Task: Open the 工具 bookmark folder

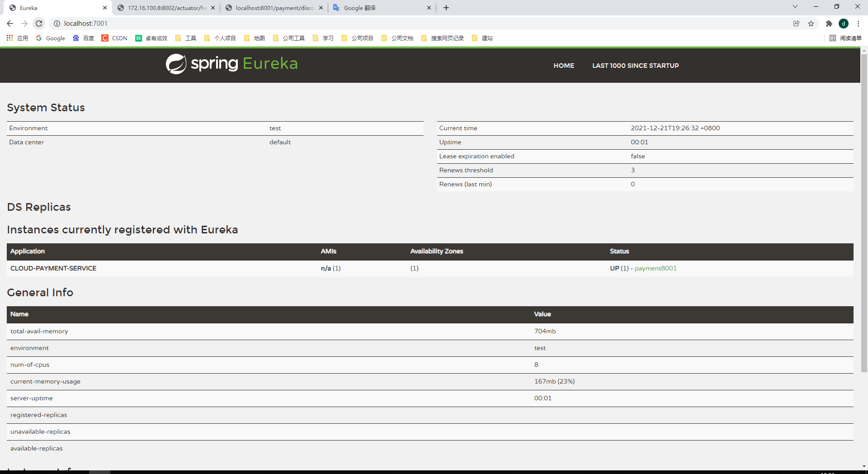Action: coord(186,38)
